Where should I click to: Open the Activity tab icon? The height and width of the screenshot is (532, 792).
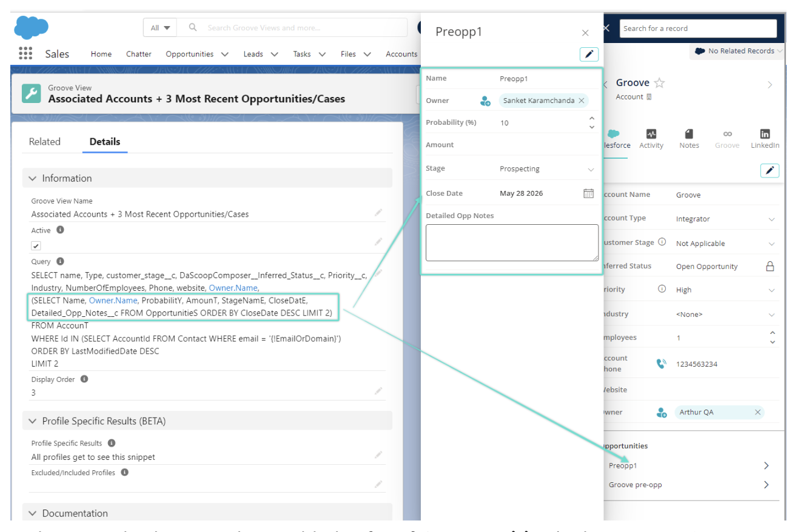(x=651, y=139)
